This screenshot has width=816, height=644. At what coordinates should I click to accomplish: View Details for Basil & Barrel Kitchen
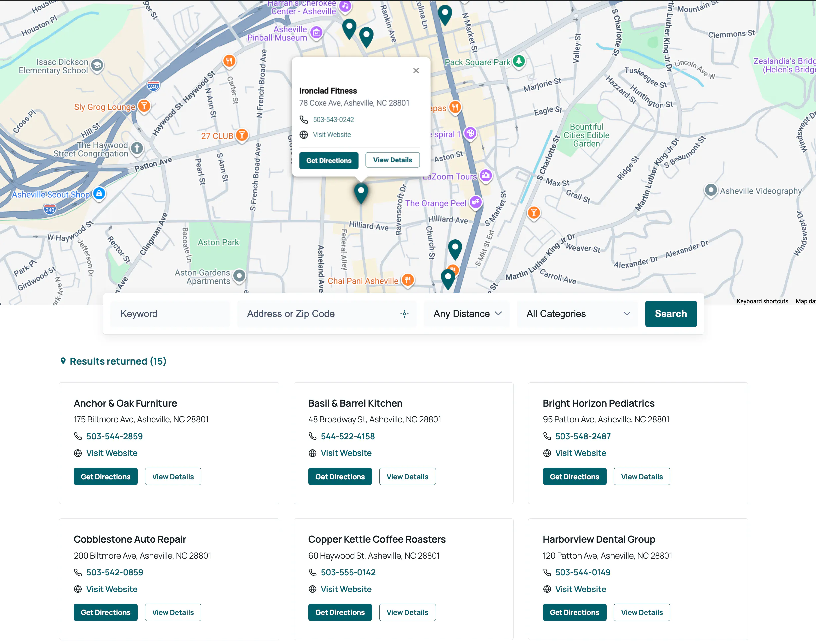(x=407, y=477)
